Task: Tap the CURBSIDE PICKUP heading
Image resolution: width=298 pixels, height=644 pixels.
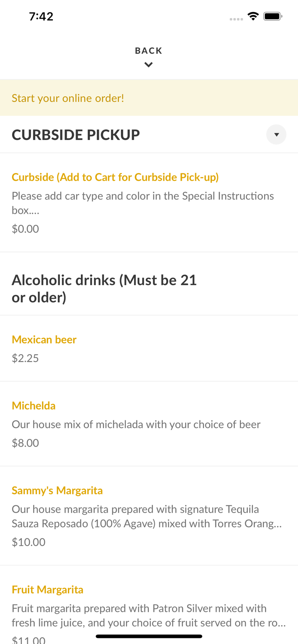Action: [x=76, y=135]
